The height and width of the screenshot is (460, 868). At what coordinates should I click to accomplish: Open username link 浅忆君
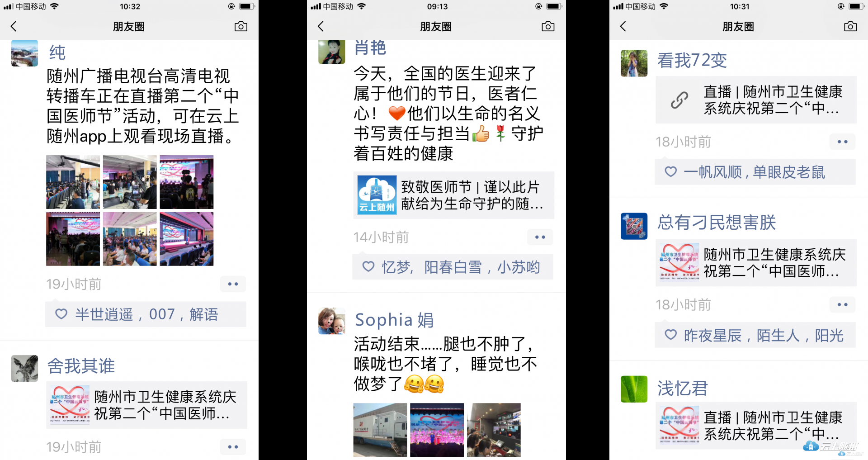click(x=683, y=388)
